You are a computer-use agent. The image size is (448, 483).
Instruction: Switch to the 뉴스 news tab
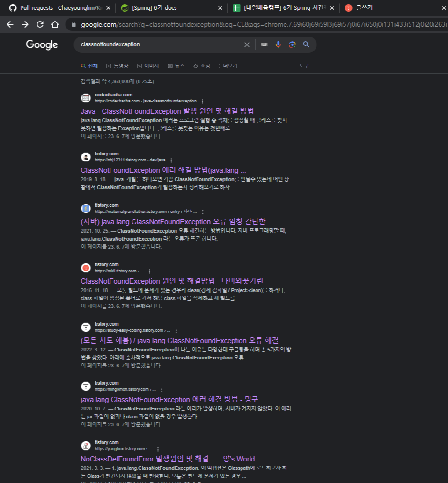tap(176, 66)
